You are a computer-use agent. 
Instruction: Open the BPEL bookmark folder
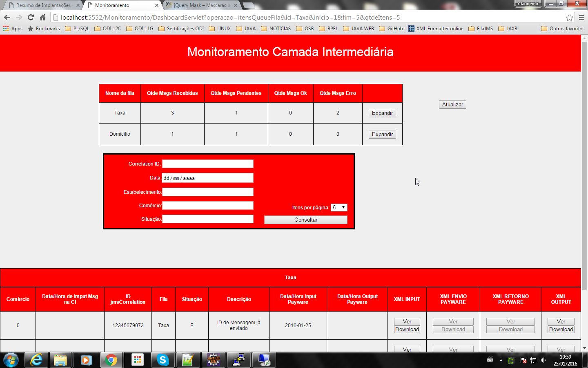point(329,29)
